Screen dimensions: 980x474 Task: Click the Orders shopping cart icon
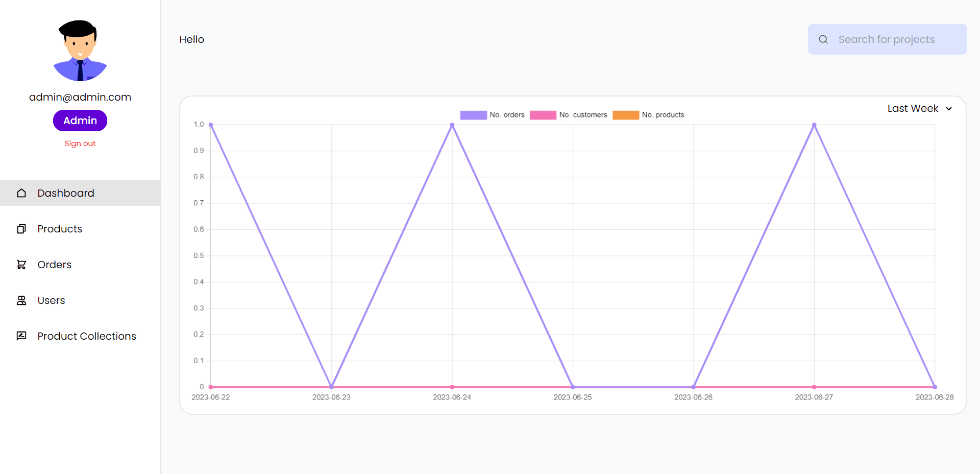[x=21, y=264]
